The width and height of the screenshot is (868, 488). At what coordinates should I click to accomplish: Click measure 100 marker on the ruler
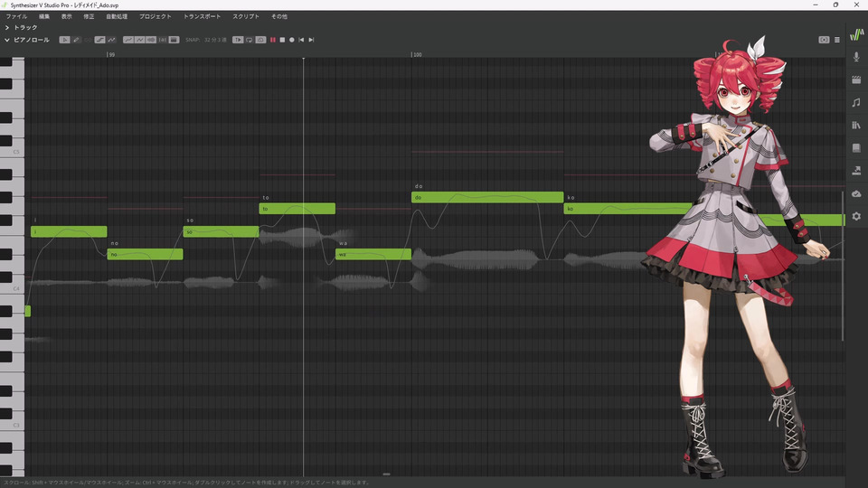pos(416,55)
